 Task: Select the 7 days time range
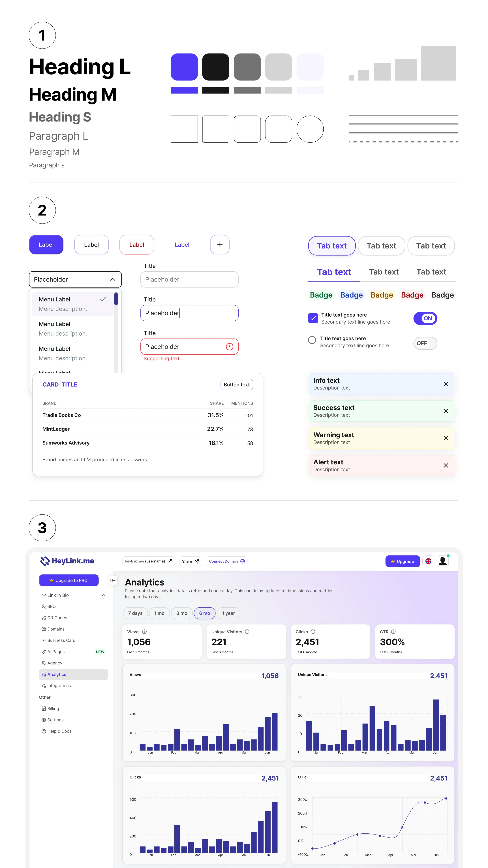pos(135,613)
